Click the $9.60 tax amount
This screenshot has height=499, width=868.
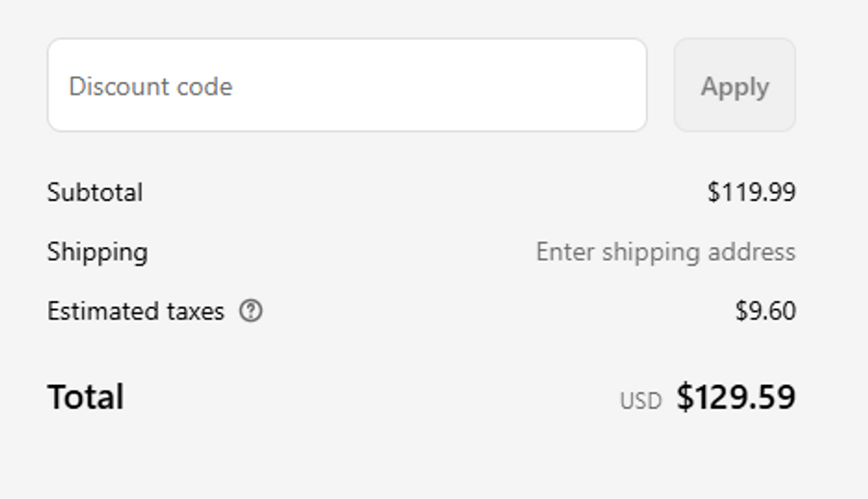click(765, 312)
